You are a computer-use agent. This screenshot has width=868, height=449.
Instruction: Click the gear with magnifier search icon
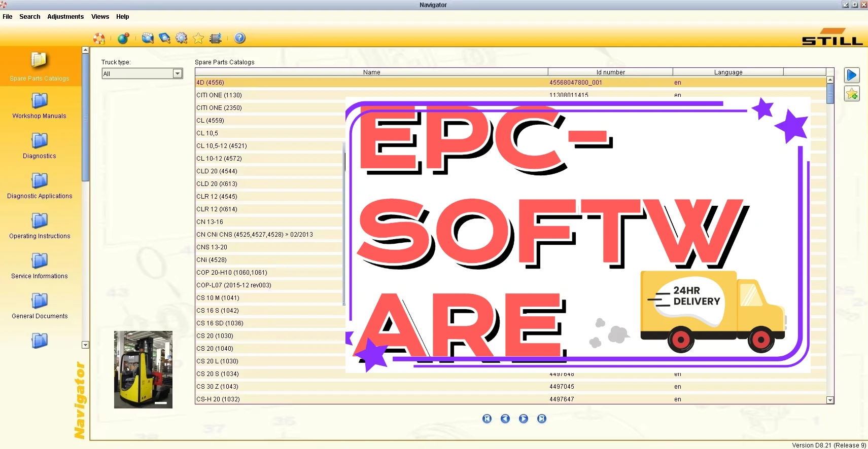tap(181, 39)
